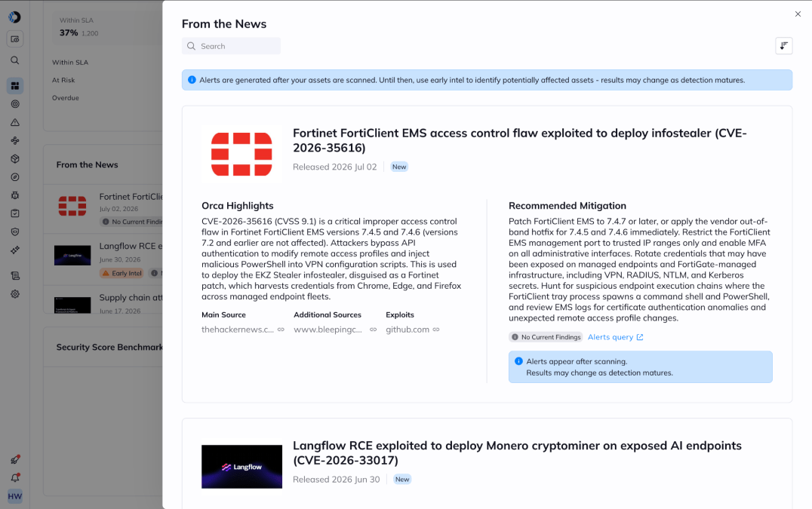Open the settings gear icon in the sidebar
This screenshot has width=812, height=509.
tap(15, 294)
